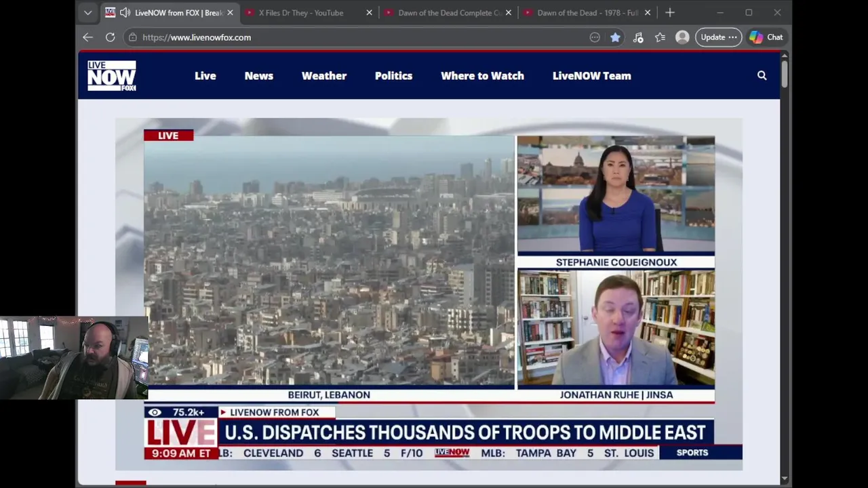
Task: Open the tab search dropdown arrow
Action: click(87, 13)
